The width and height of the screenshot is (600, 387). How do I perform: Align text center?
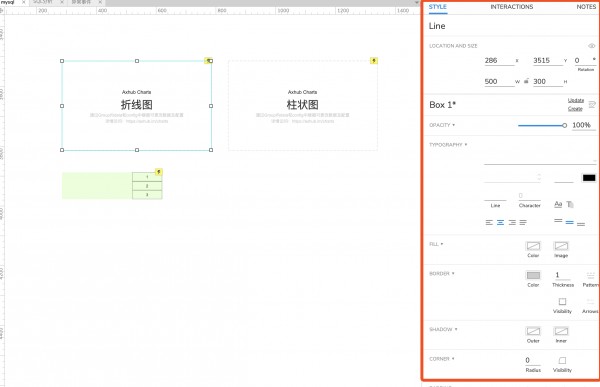(x=501, y=222)
